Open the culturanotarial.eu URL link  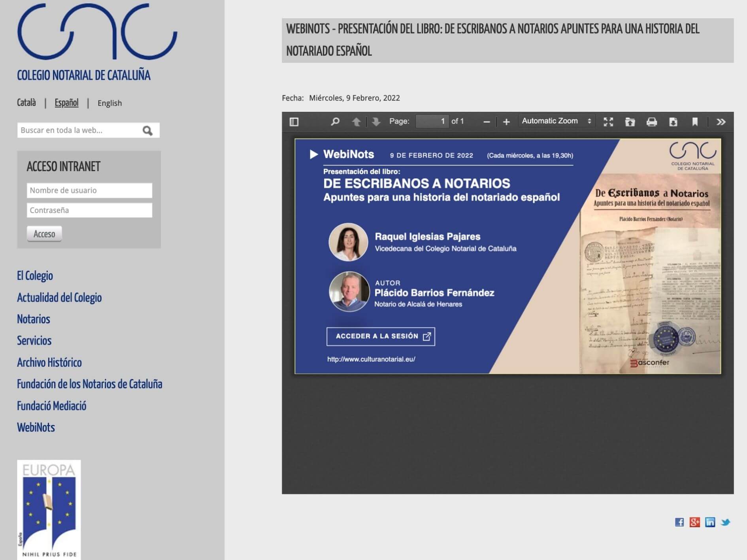(x=371, y=359)
